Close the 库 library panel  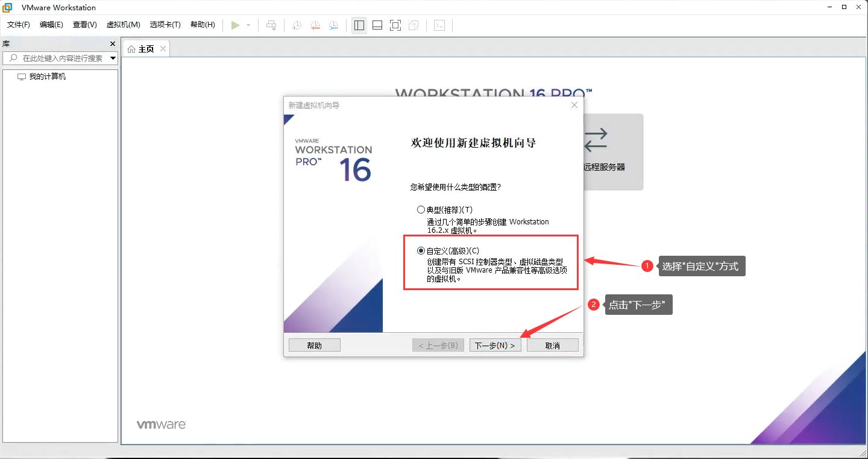tap(112, 44)
